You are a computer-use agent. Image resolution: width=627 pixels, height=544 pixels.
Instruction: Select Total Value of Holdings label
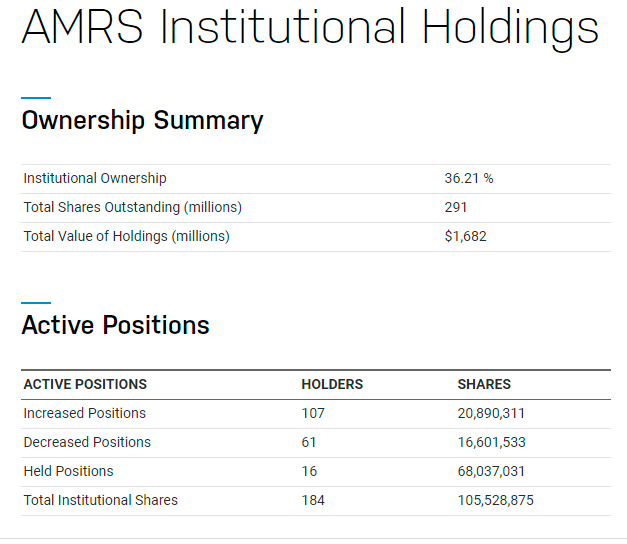127,236
